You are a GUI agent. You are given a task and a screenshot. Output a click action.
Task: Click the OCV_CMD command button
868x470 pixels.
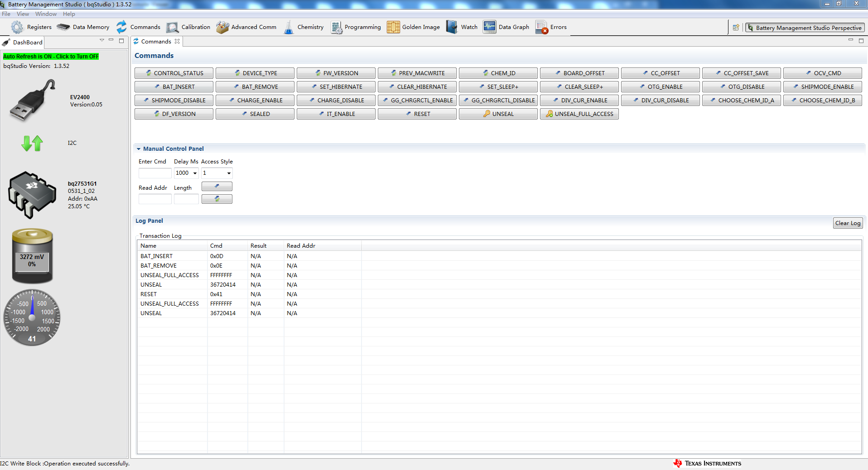[823, 73]
